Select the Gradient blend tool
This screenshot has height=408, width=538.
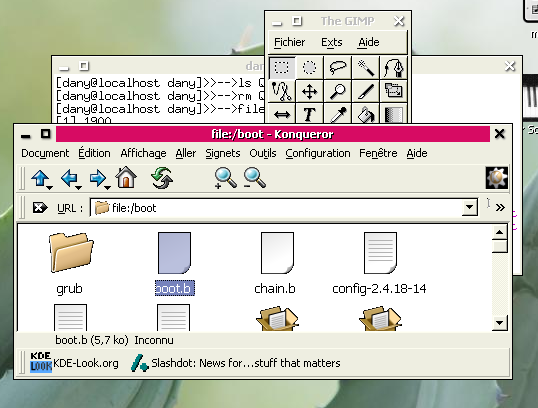coord(394,114)
